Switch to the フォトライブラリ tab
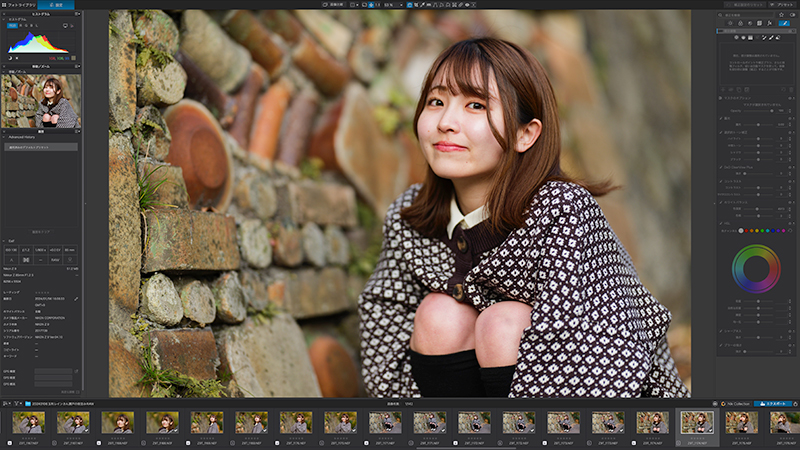 (x=18, y=5)
